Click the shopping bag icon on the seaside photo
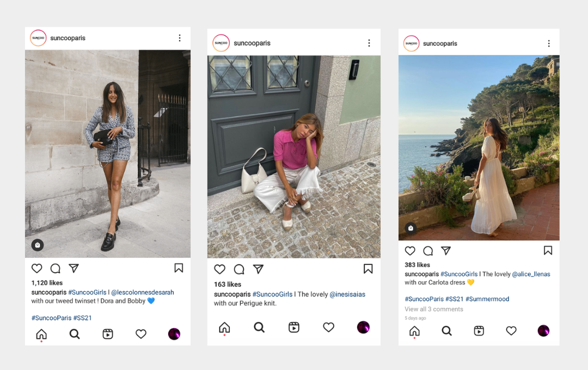The image size is (588, 370). [411, 228]
